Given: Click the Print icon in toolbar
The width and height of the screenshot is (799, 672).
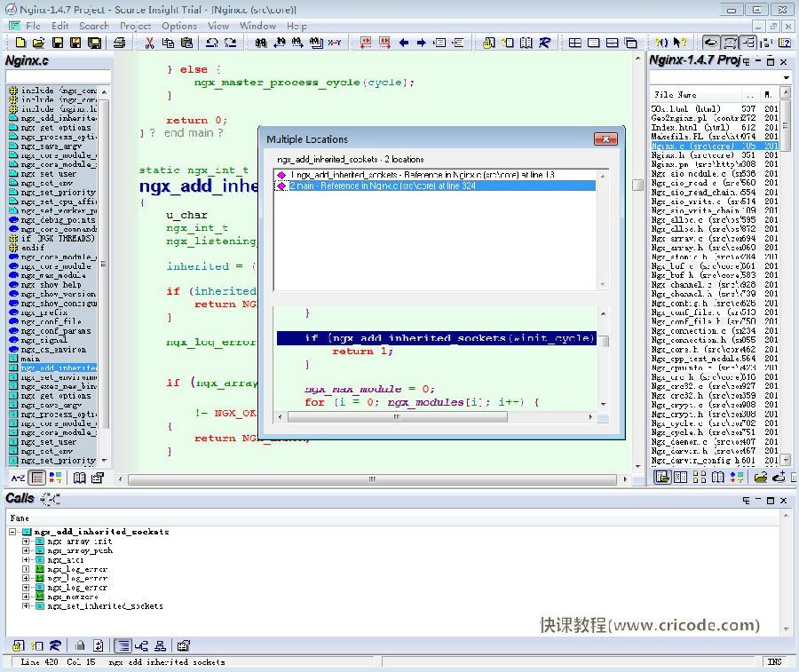Looking at the screenshot, I should point(119,43).
